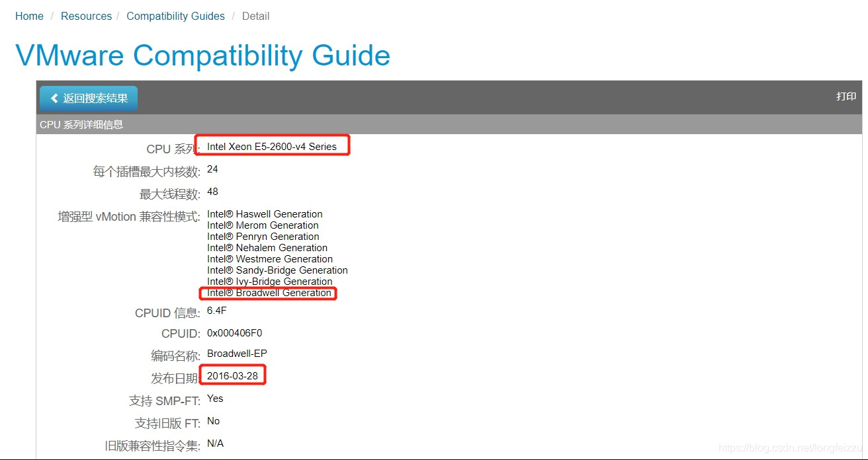Select Intel Broadwell Generation entry
The width and height of the screenshot is (868, 460).
pos(269,293)
